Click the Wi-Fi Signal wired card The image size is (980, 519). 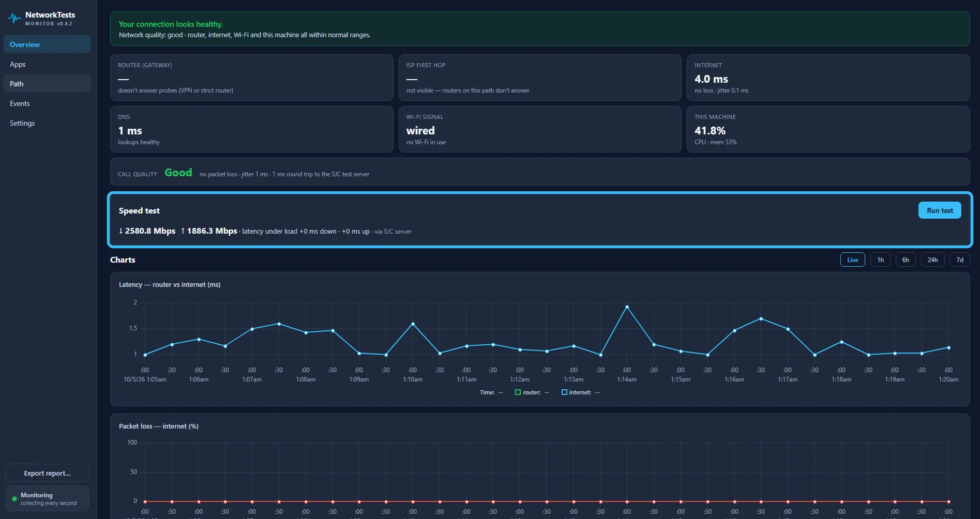(x=540, y=129)
